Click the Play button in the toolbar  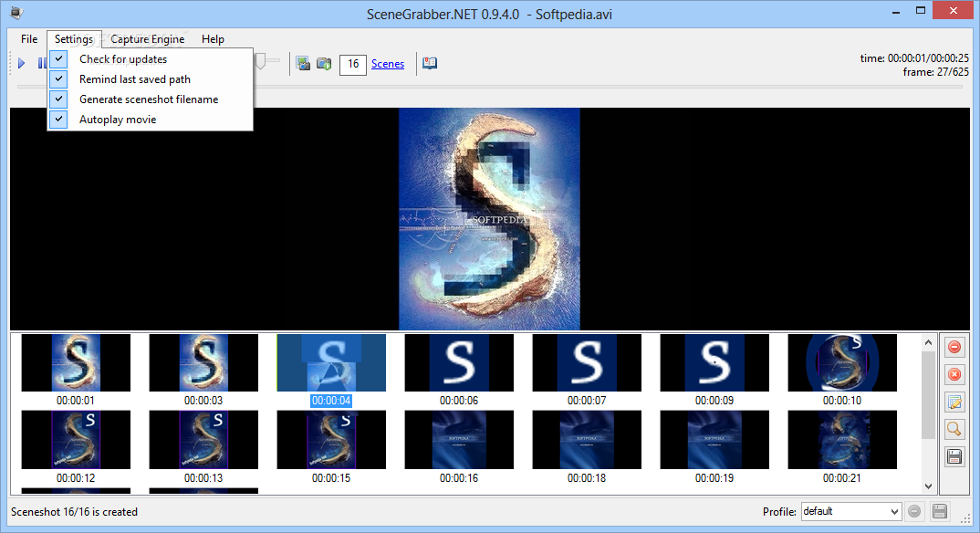(21, 63)
